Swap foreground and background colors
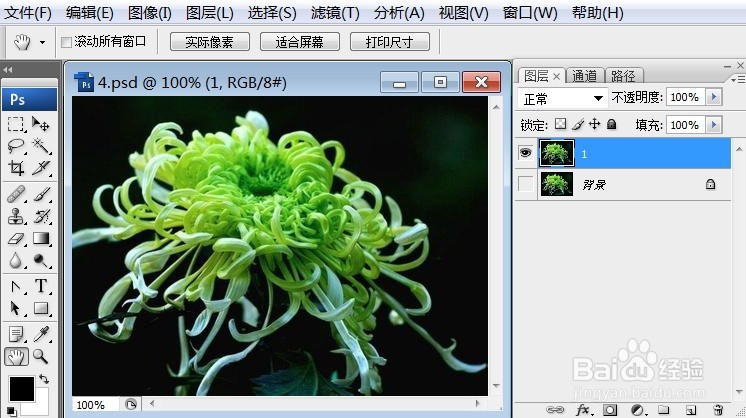Viewport: 746px width, 418px height. [x=44, y=379]
